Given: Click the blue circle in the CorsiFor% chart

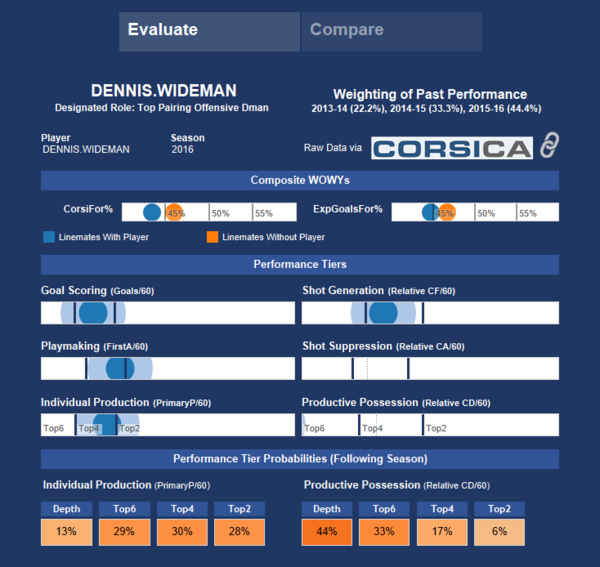Looking at the screenshot, I should pos(152,212).
